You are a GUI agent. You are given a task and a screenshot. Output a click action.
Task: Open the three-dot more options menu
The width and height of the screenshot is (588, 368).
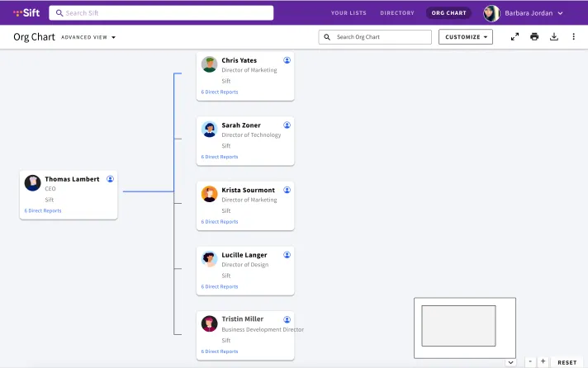tap(573, 37)
